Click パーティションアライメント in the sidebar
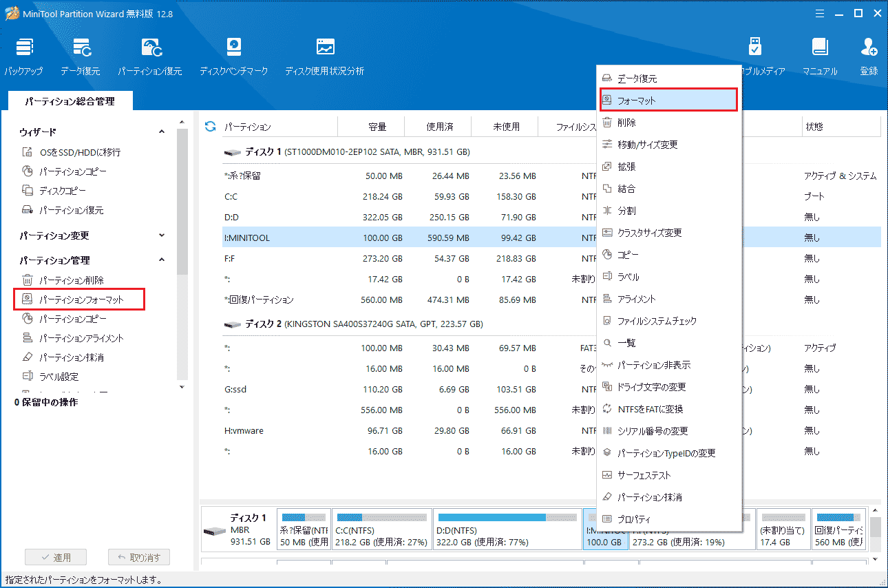 coord(72,338)
